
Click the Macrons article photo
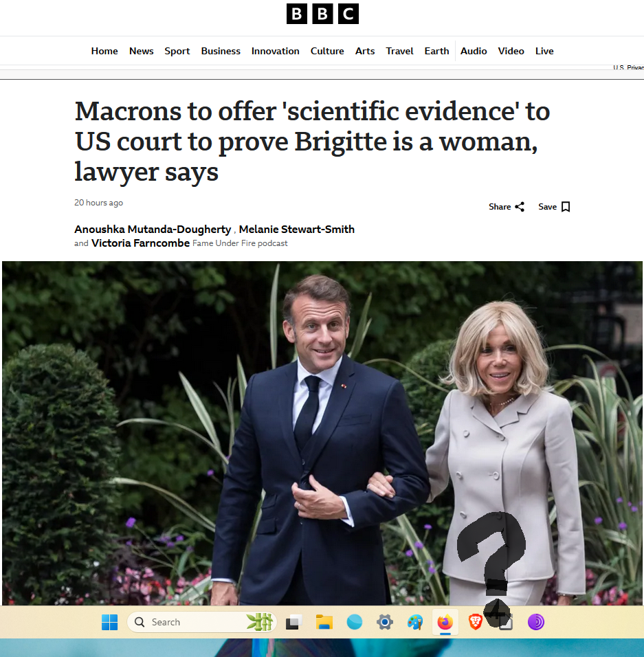coord(322,426)
